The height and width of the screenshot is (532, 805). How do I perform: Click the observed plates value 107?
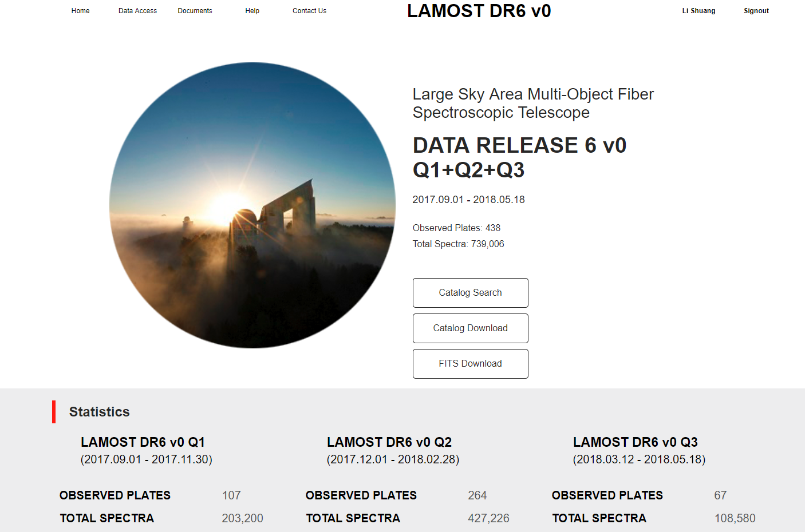231,495
